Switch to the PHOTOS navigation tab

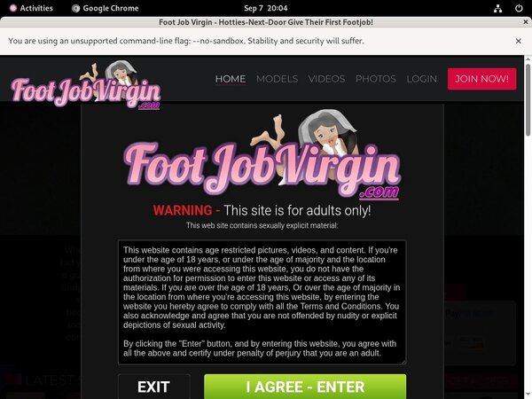[375, 79]
